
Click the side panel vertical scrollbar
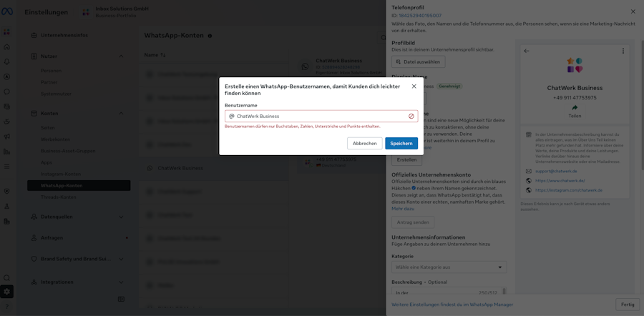click(642, 104)
